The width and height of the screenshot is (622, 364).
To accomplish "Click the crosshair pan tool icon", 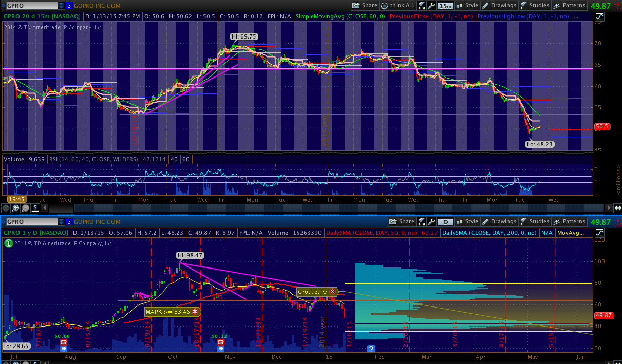I will 6,208.
